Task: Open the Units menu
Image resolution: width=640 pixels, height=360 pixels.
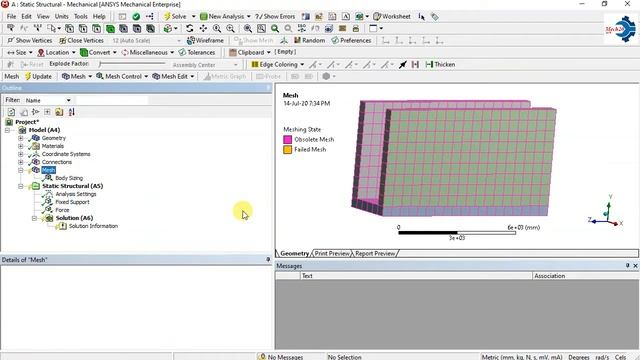Action: point(62,16)
